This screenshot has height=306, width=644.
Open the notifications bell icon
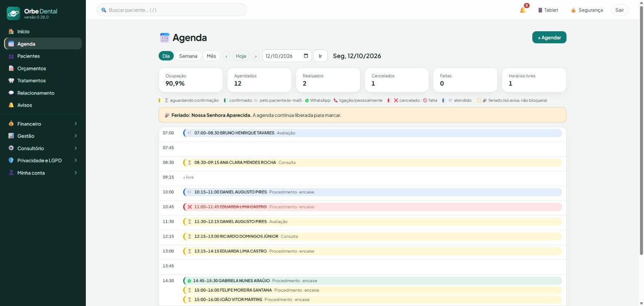(523, 10)
